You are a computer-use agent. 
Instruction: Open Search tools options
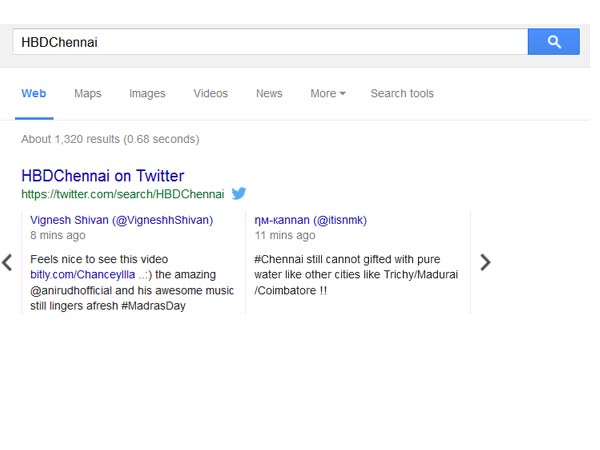402,93
